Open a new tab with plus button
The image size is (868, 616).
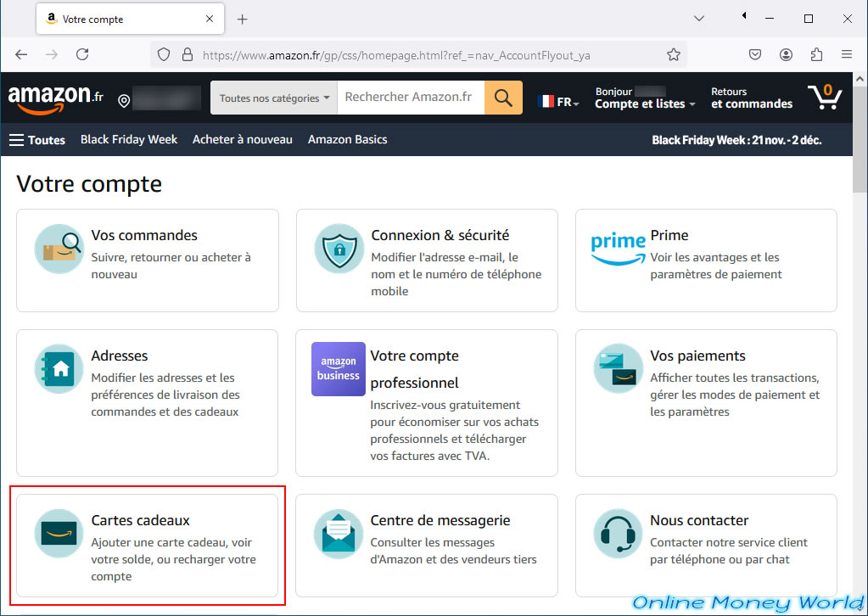click(x=242, y=20)
